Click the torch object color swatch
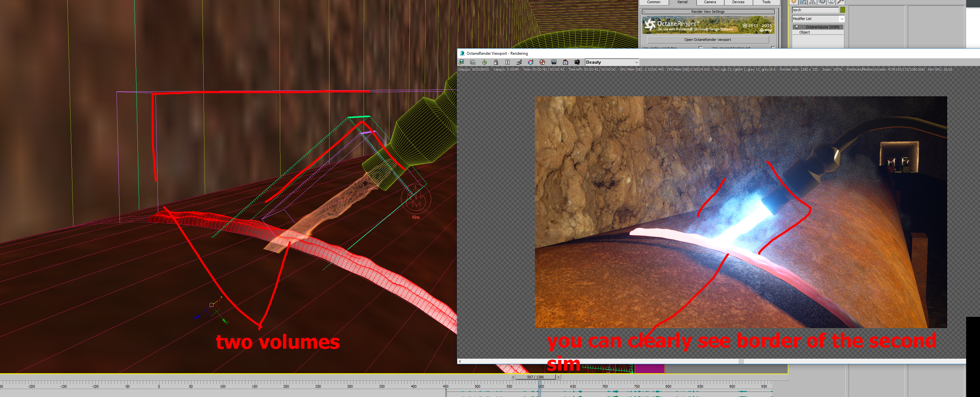 coord(843,10)
